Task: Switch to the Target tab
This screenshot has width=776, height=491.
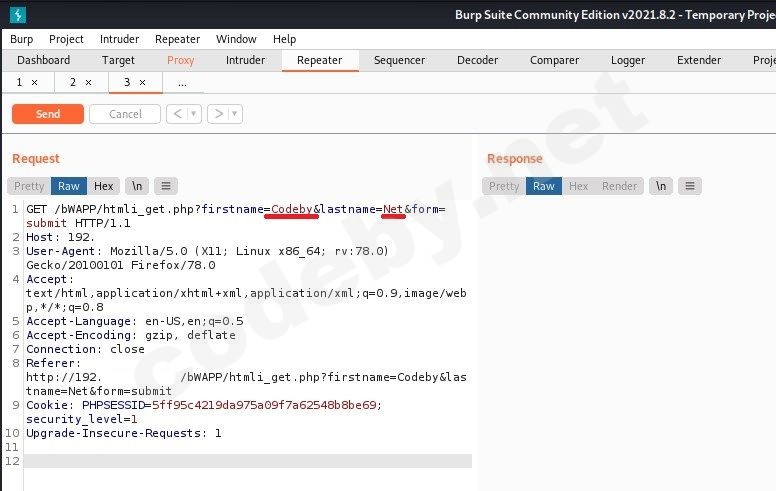Action: [118, 60]
